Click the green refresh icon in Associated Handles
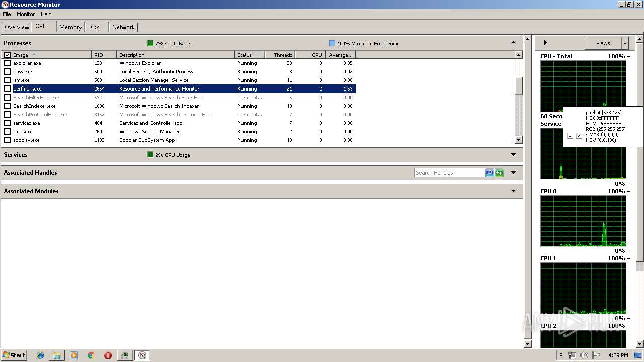Image resolution: width=644 pixels, height=362 pixels. point(499,173)
